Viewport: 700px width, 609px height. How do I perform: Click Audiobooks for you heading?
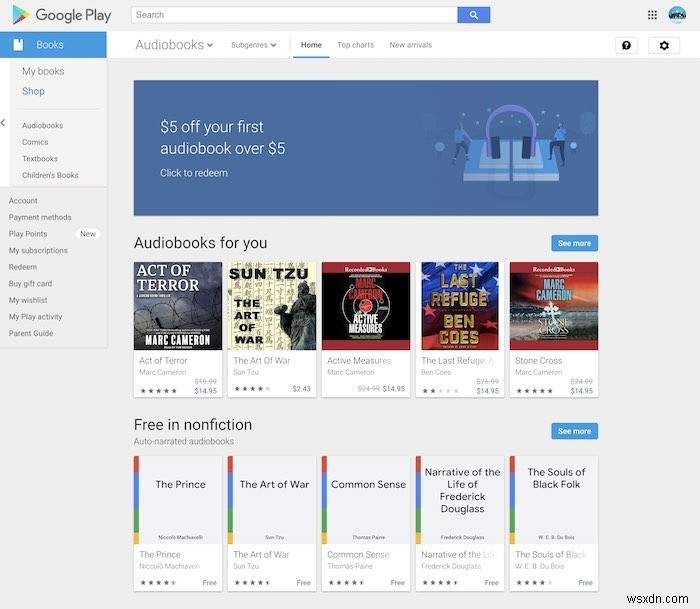click(x=200, y=243)
